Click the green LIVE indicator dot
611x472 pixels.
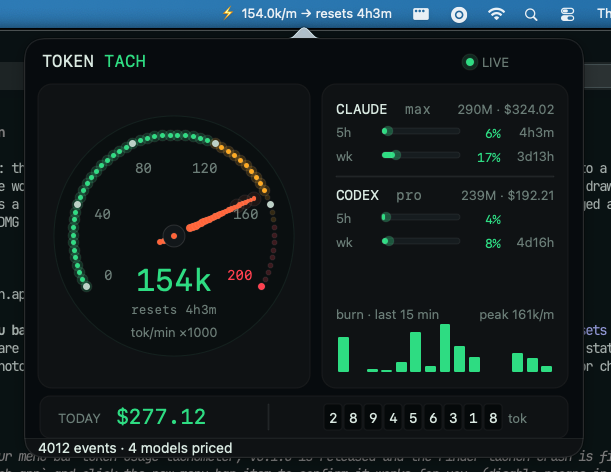click(470, 62)
